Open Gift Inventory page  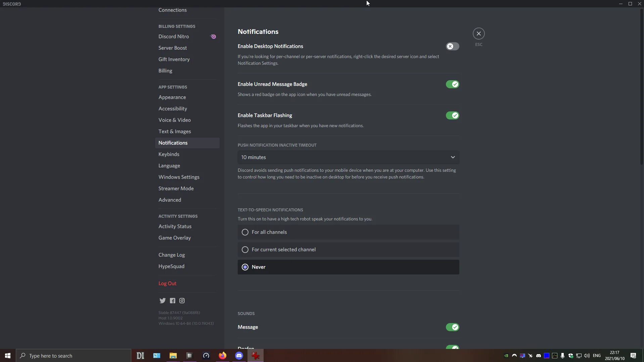pos(187,59)
